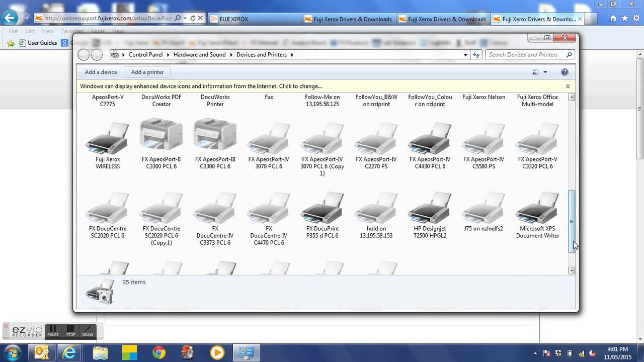Select FX DocuCentre-IV C3373 PCL 6 printer
Image resolution: width=644 pixels, height=362 pixels.
(215, 218)
